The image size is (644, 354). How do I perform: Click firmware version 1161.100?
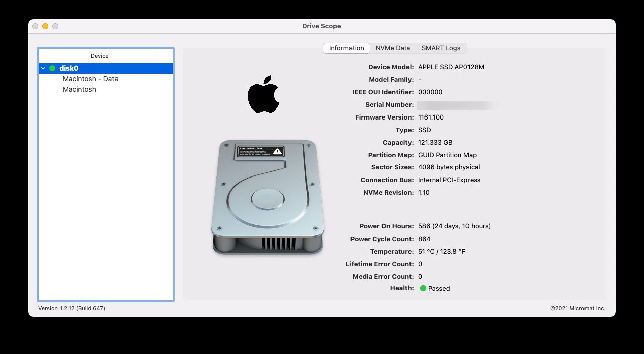(431, 117)
